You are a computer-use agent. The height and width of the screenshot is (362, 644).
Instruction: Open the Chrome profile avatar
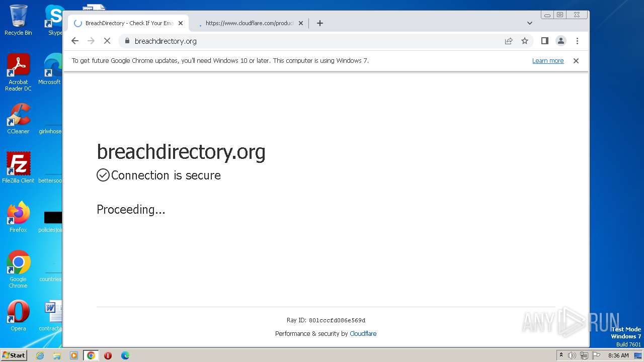click(561, 41)
